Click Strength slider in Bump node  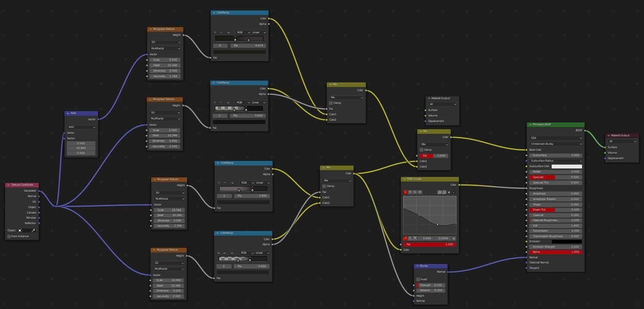click(x=431, y=285)
